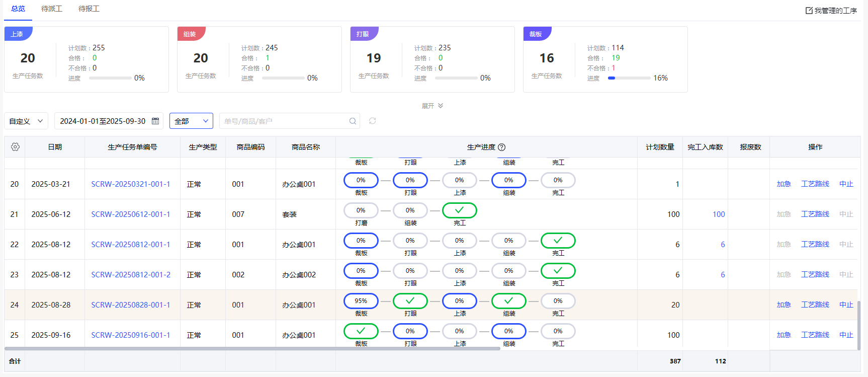Switch to the 待报工 tab
The width and height of the screenshot is (868, 377).
[x=89, y=9]
